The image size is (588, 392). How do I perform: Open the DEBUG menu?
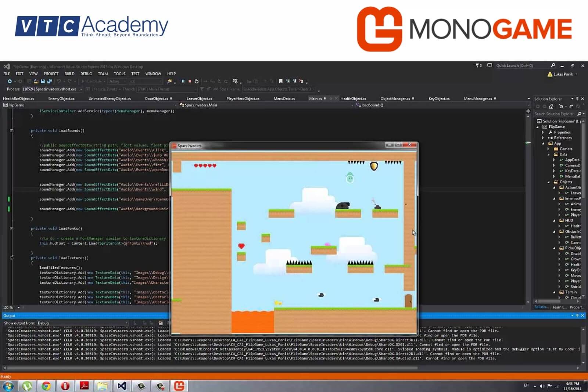tap(86, 74)
